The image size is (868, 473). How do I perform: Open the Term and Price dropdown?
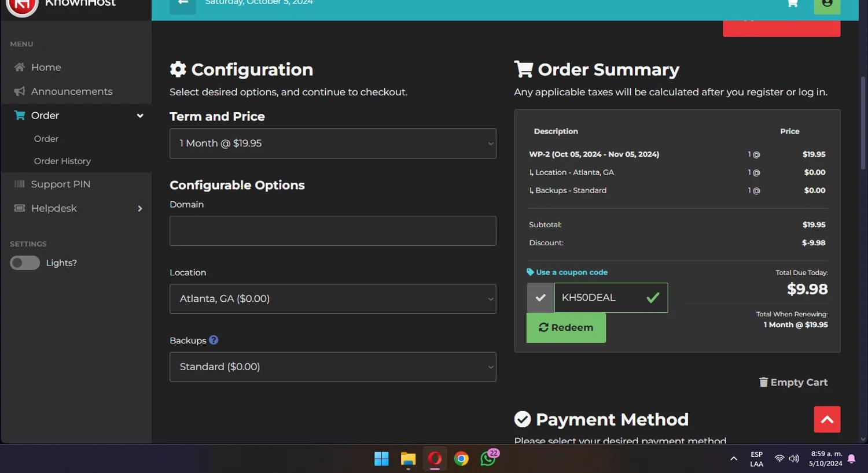(x=333, y=143)
